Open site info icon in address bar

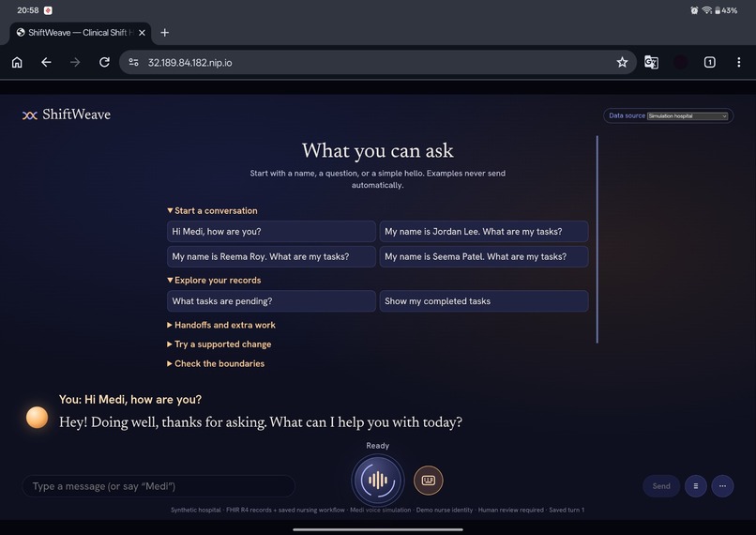pos(133,62)
